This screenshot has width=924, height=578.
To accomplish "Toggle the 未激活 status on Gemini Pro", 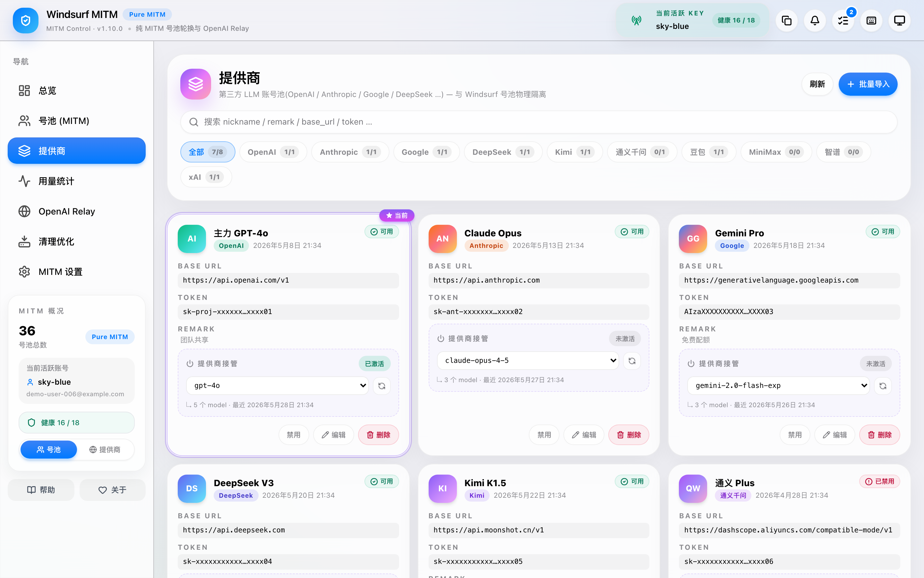I will click(876, 363).
